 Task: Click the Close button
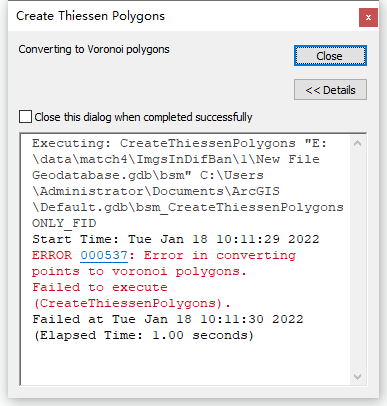(330, 56)
